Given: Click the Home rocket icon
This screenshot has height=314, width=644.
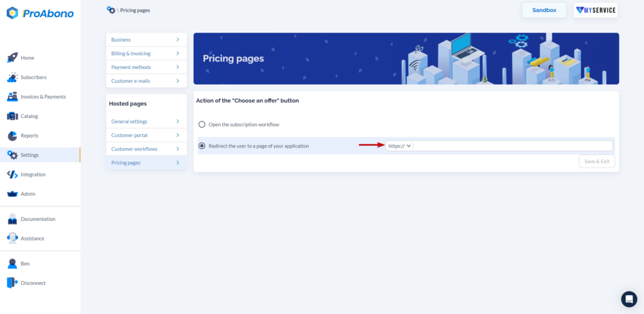Looking at the screenshot, I should pyautogui.click(x=13, y=58).
